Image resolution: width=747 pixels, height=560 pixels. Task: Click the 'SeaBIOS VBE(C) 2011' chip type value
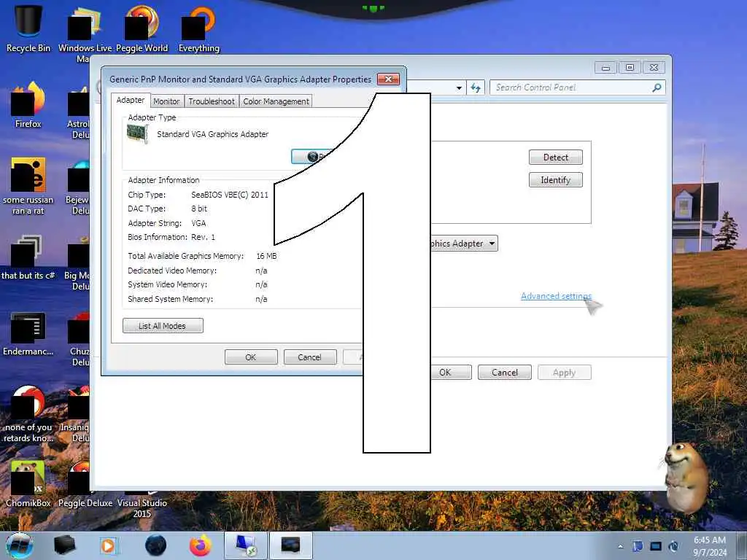(x=230, y=194)
